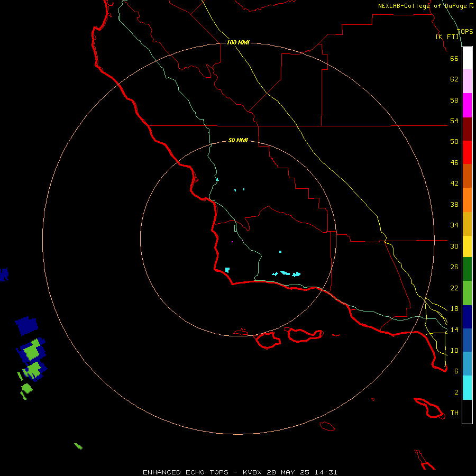Click the 42 legend value

pos(454,184)
